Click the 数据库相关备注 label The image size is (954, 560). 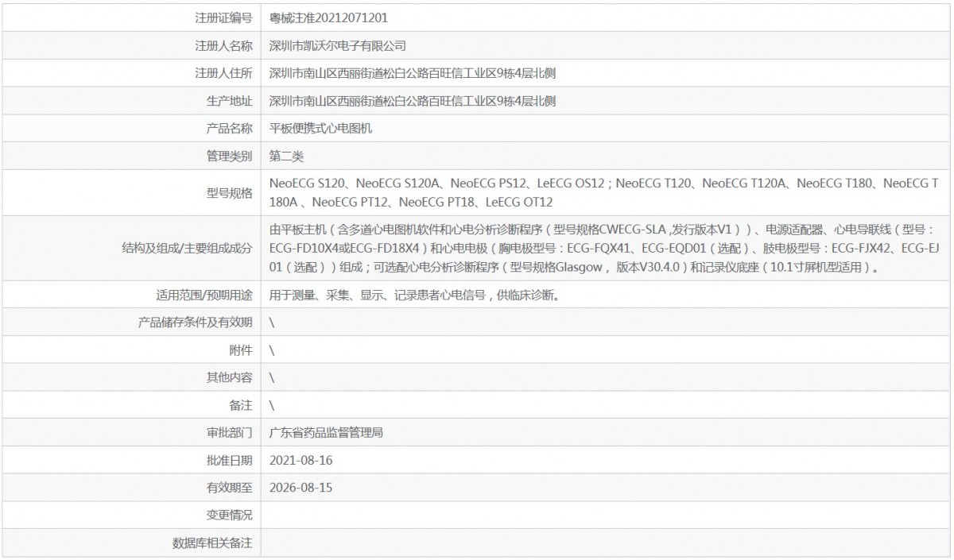(212, 543)
